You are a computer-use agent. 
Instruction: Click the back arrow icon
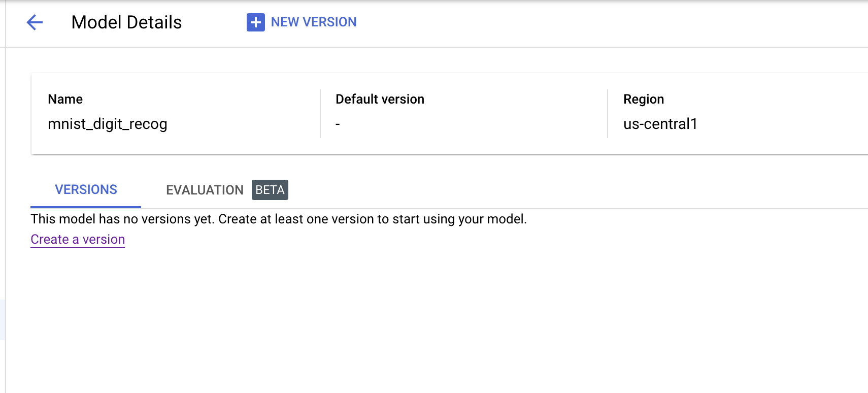pyautogui.click(x=35, y=22)
